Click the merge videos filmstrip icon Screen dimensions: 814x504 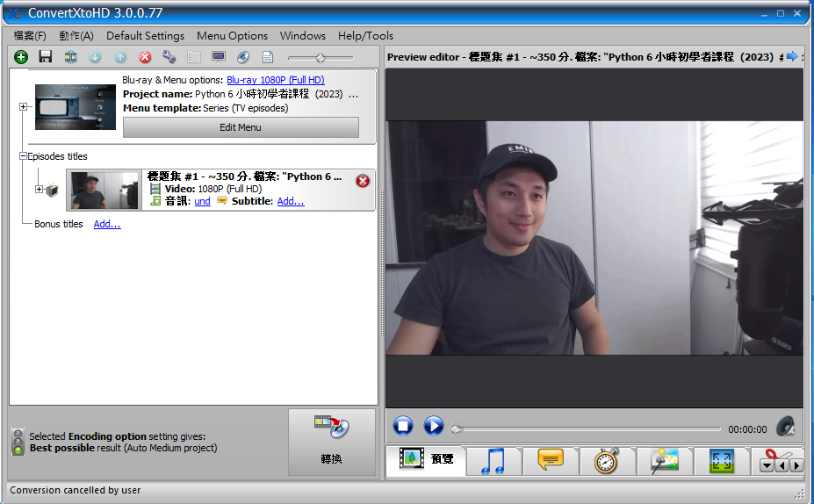click(70, 57)
